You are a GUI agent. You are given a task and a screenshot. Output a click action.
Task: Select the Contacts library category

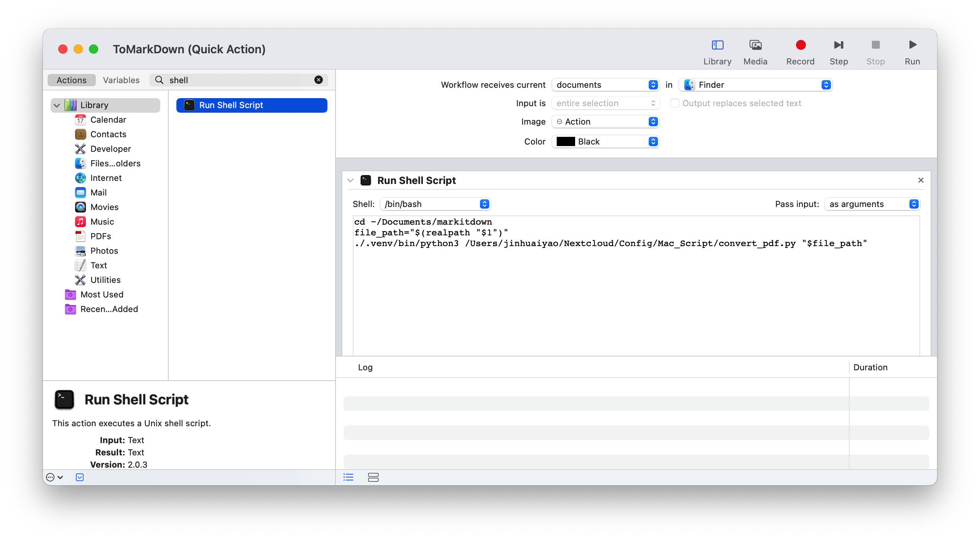pos(108,134)
